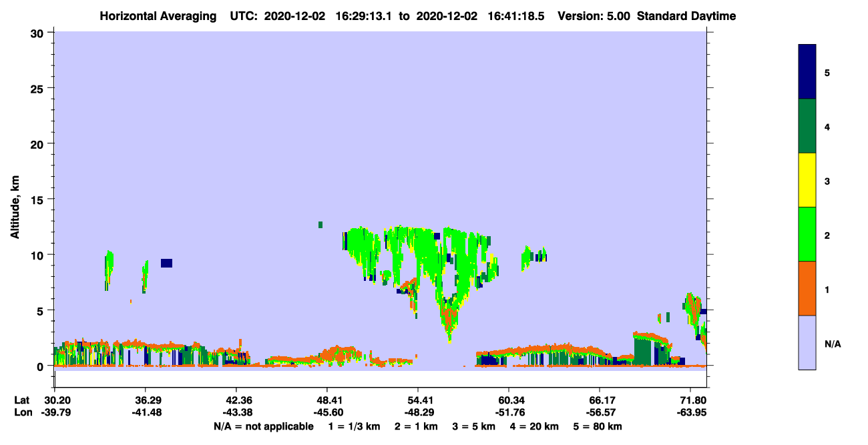Click the dark blue color bar segment 5
The image size is (868, 445).
pos(807,72)
